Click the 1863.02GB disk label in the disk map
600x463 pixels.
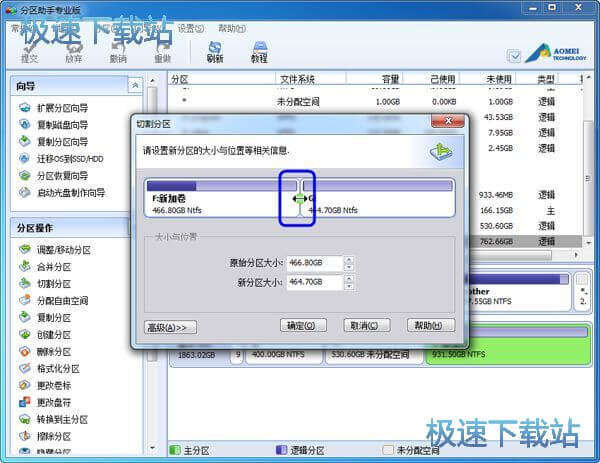tap(199, 355)
